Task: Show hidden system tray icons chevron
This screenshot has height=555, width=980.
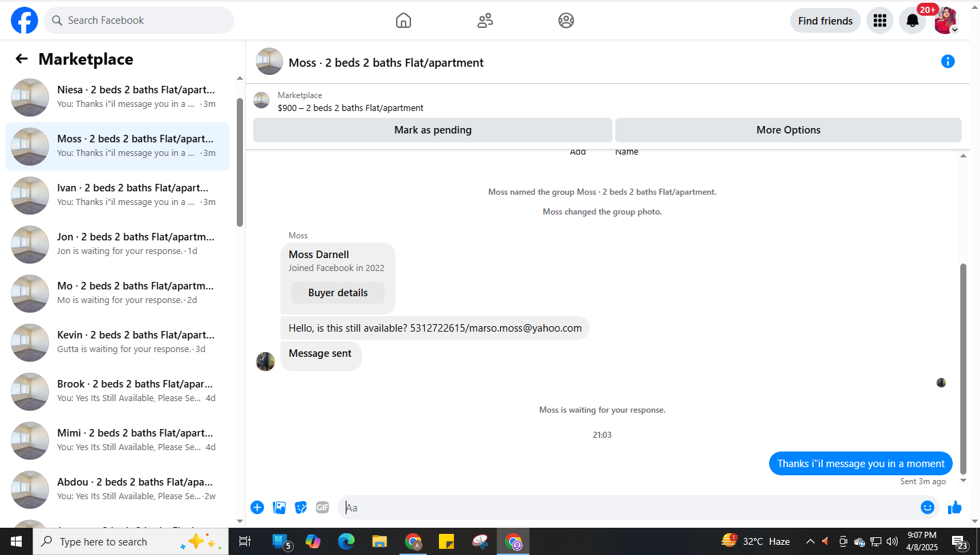Action: point(810,541)
